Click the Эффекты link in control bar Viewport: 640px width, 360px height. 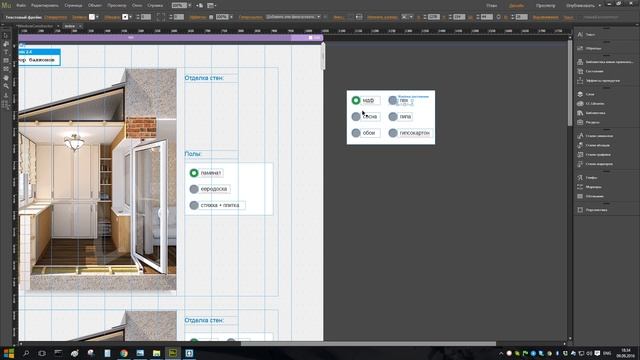pos(198,17)
